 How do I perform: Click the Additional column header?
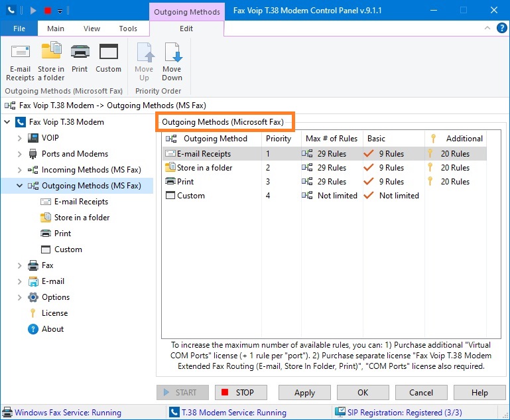pyautogui.click(x=456, y=139)
